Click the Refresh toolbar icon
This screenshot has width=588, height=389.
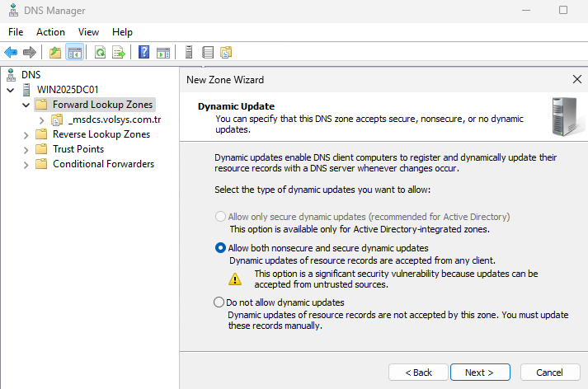[100, 52]
